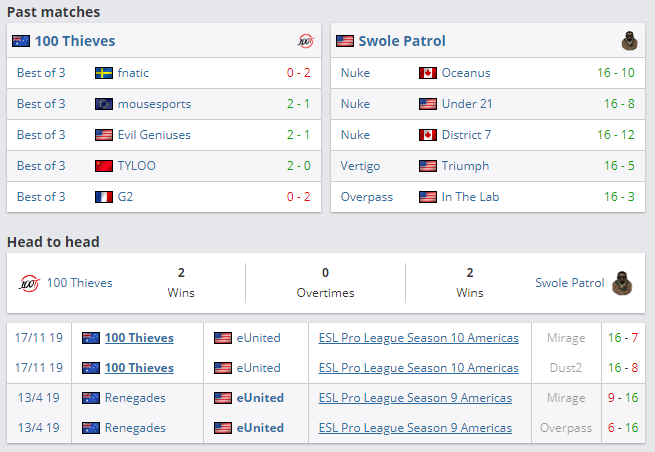Viewport: 655px width, 452px height.
Task: Open the 100 Thieves team header link
Action: pyautogui.click(x=75, y=41)
